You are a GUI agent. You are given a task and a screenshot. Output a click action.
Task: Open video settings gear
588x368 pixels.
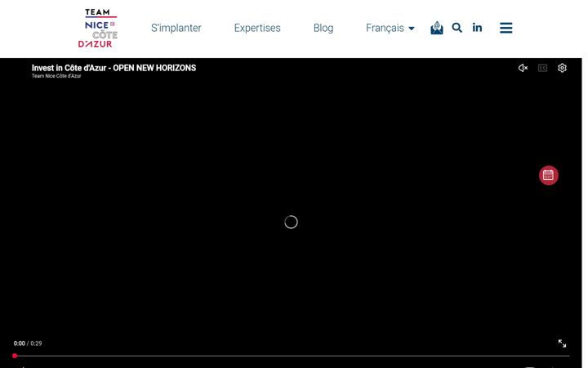(562, 68)
